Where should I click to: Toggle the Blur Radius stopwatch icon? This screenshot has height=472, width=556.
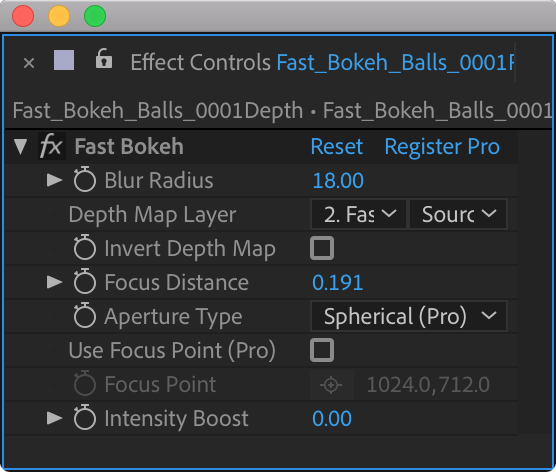point(85,179)
